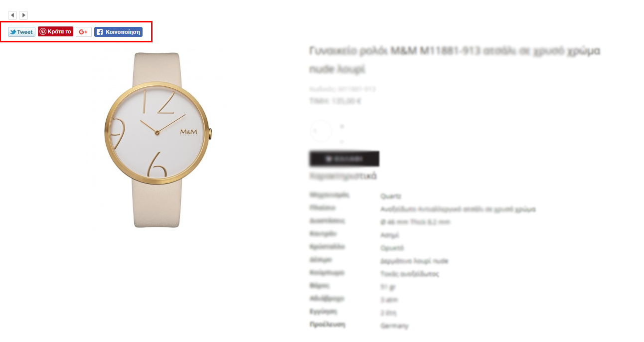Select the Quartz mechanism value
Image resolution: width=644 pixels, height=342 pixels.
(x=391, y=196)
